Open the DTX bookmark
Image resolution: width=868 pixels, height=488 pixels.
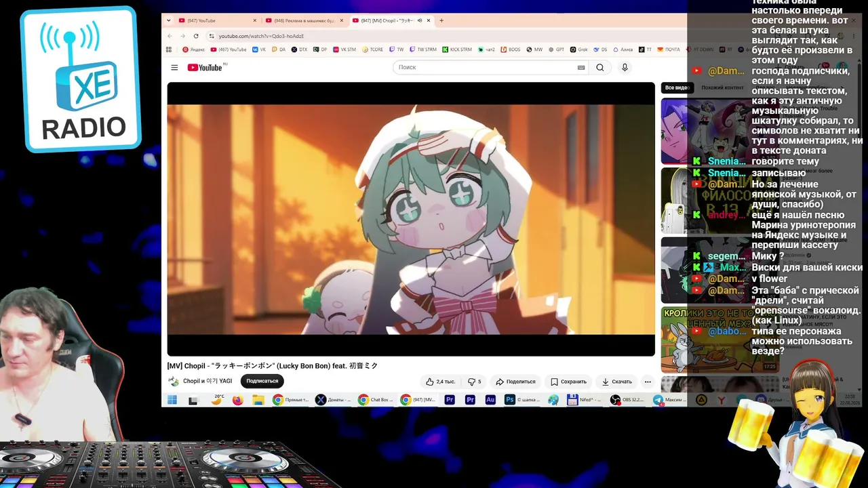click(x=299, y=49)
